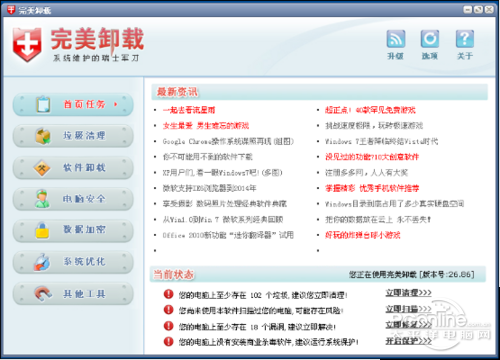The image size is (500, 360).
Task: Open Windows 7王者降临 news item
Action: (381, 141)
